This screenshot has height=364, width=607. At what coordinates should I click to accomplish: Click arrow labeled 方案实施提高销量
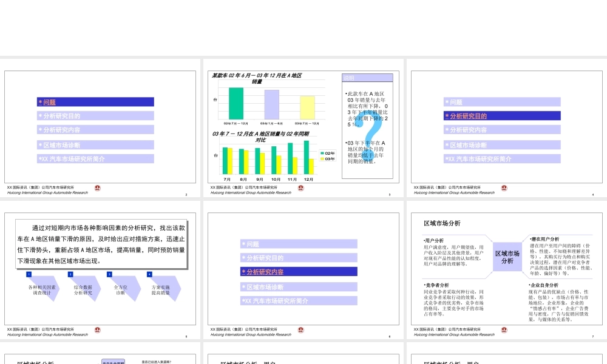click(x=163, y=289)
